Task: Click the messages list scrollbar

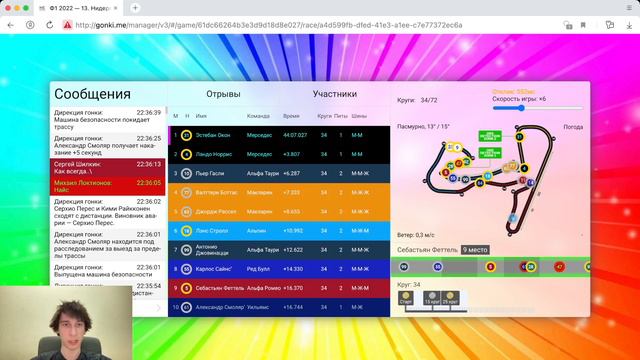Action: click(x=166, y=111)
